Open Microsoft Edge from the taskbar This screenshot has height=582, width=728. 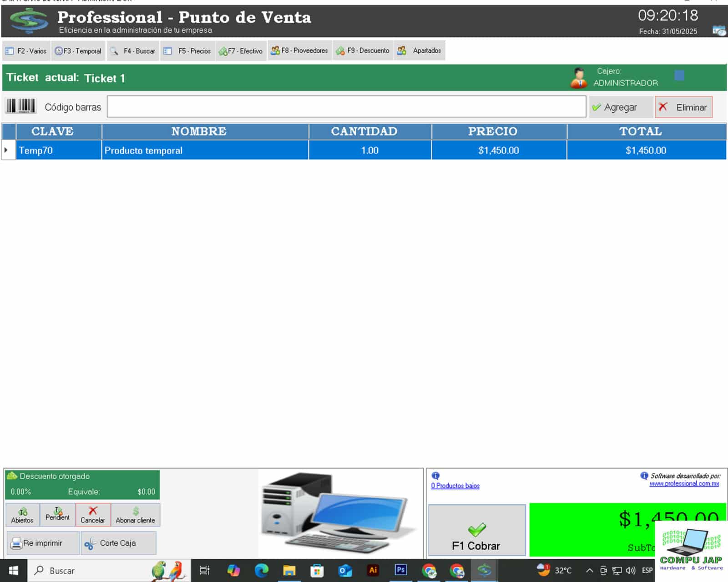click(262, 570)
